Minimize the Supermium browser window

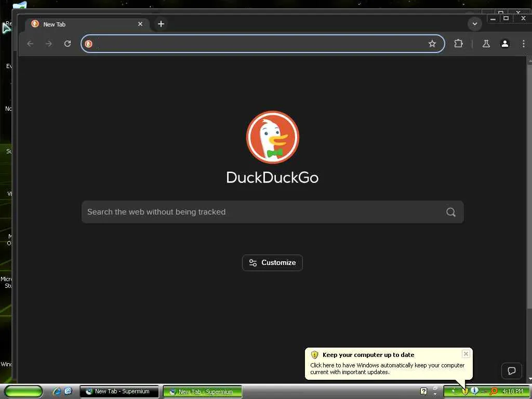pos(493,19)
